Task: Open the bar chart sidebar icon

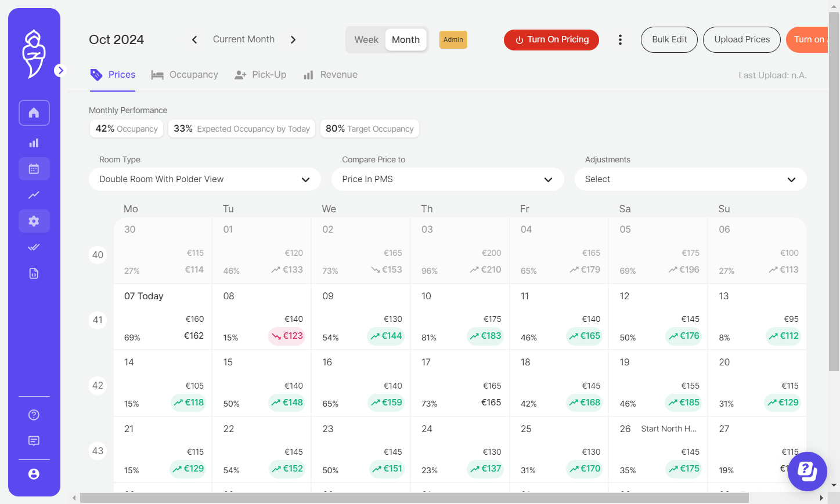Action: click(34, 143)
